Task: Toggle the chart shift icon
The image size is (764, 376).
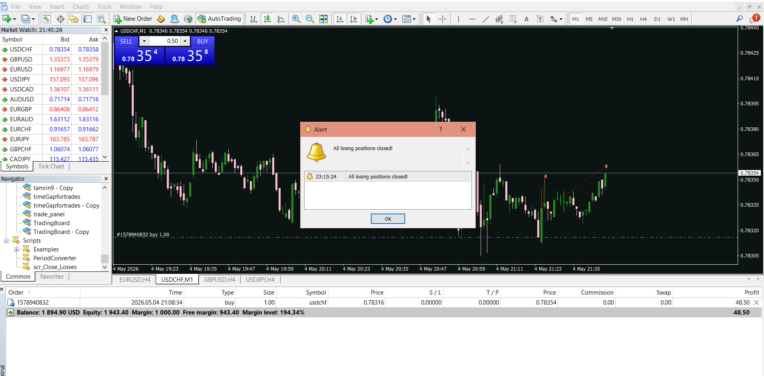Action: (354, 19)
